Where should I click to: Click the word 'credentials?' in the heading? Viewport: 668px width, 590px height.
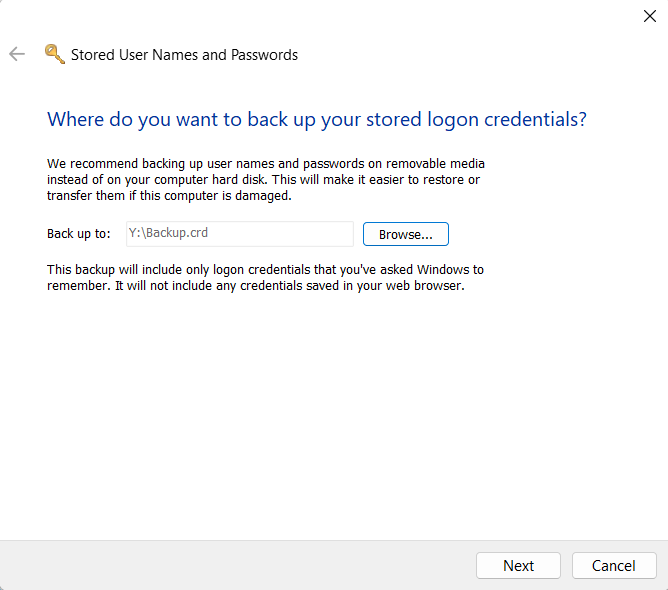click(x=535, y=119)
